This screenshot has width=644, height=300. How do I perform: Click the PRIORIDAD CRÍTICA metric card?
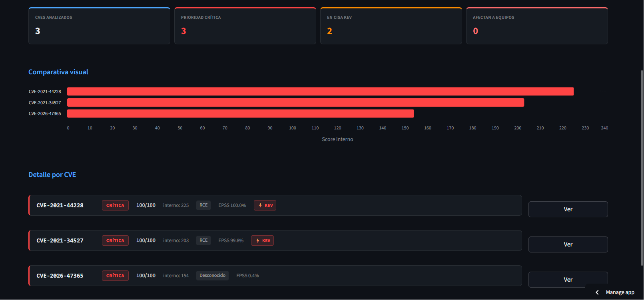point(245,26)
